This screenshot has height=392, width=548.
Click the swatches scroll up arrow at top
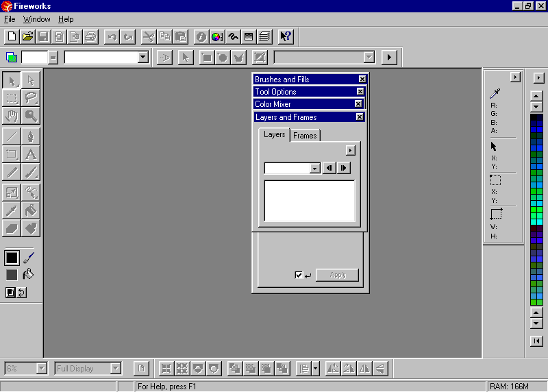coord(536,96)
